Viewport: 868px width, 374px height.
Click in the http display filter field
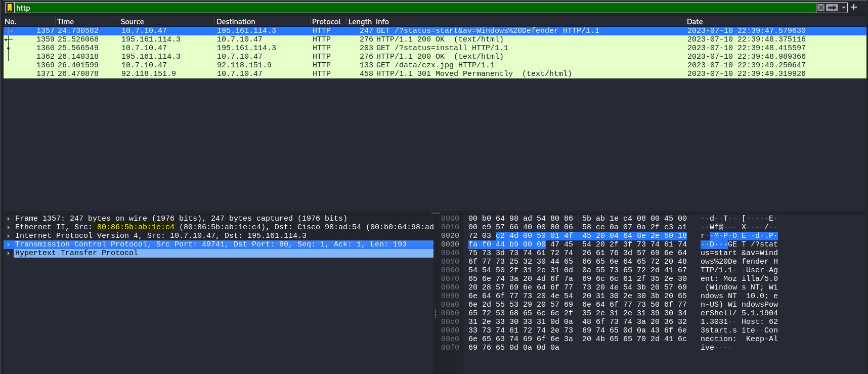tap(405, 8)
